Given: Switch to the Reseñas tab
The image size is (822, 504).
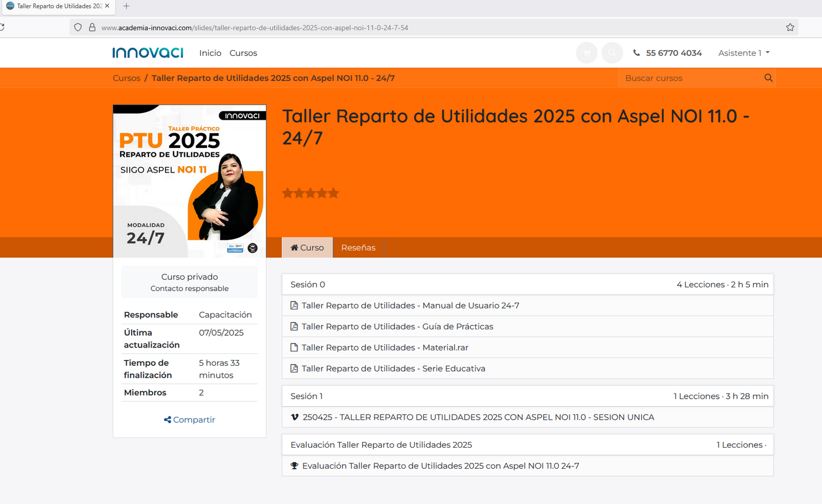Looking at the screenshot, I should coord(358,247).
